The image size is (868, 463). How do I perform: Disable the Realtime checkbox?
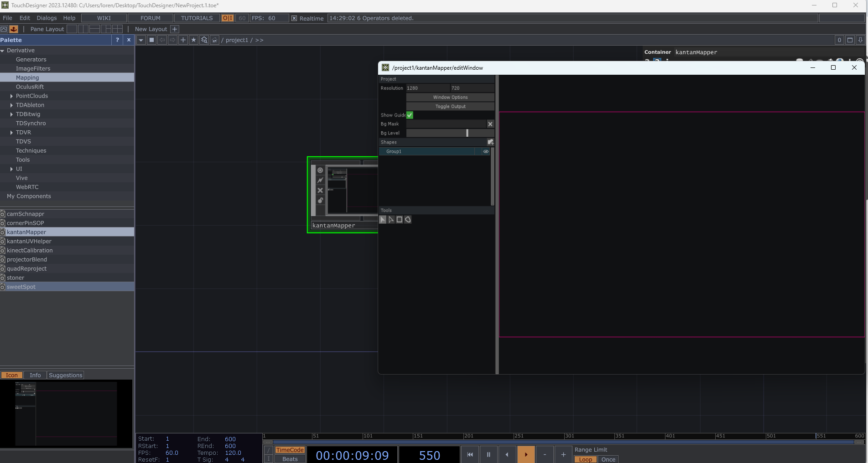(294, 18)
